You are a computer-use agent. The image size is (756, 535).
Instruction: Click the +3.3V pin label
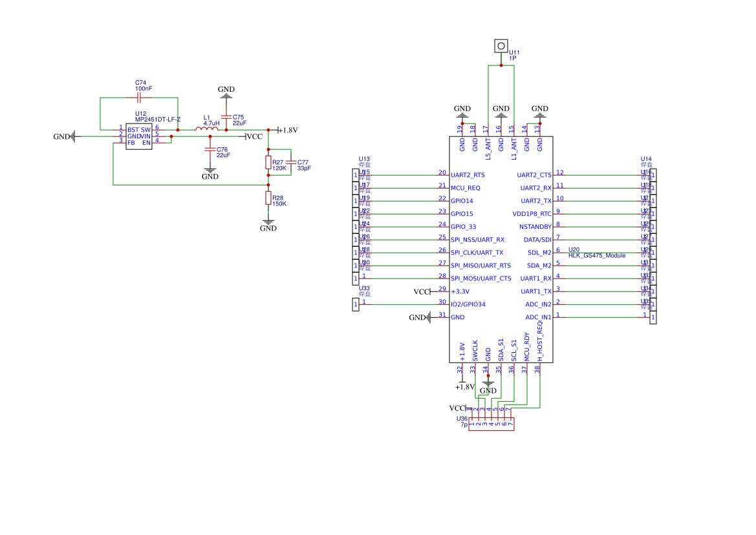(460, 292)
